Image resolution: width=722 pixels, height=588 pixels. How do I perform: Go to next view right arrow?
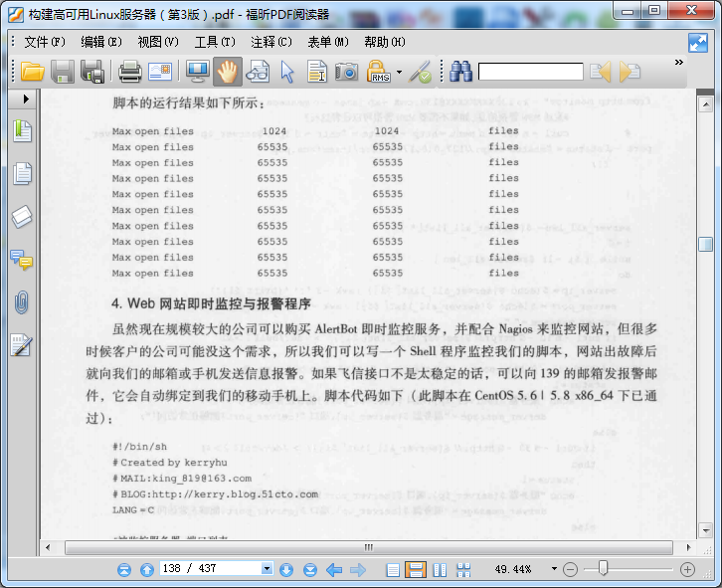click(358, 570)
